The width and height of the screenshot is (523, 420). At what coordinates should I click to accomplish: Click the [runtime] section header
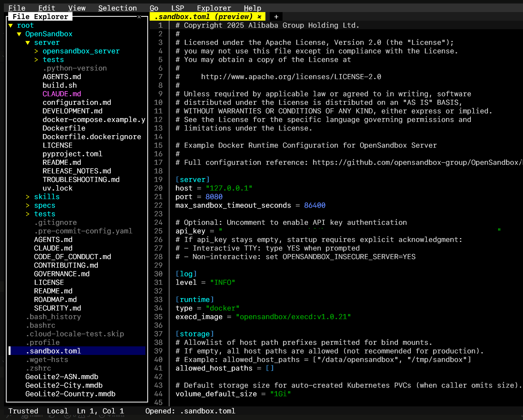[194, 300]
